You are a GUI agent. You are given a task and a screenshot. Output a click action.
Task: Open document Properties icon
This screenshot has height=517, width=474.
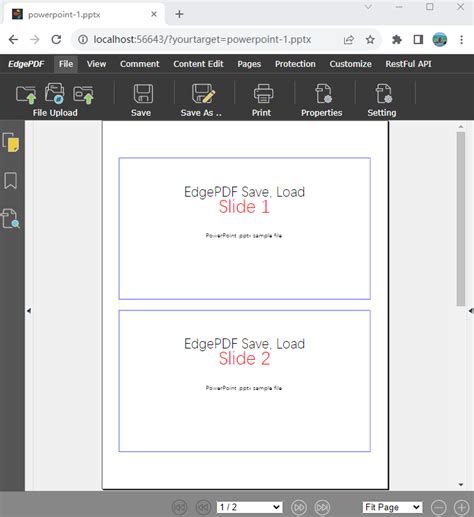coord(324,93)
